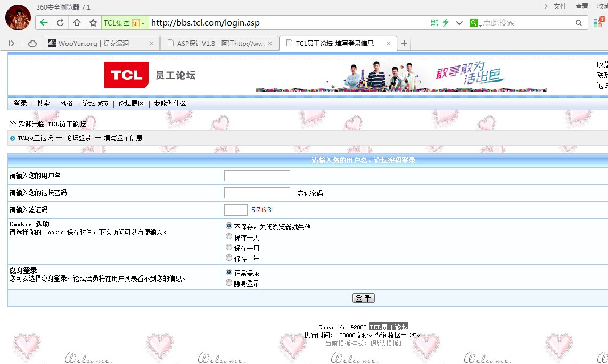
Task: Reload the page with refresh icon
Action: tap(60, 23)
